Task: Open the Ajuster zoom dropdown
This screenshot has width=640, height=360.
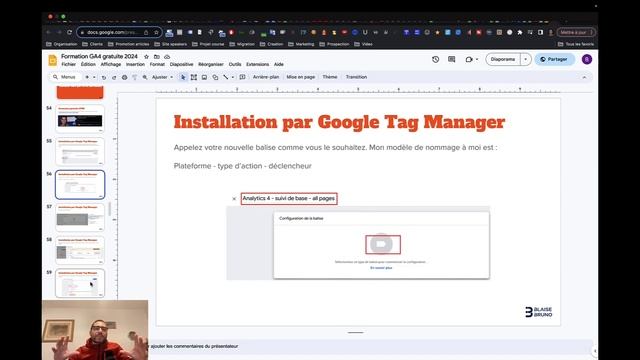Action: pos(162,77)
